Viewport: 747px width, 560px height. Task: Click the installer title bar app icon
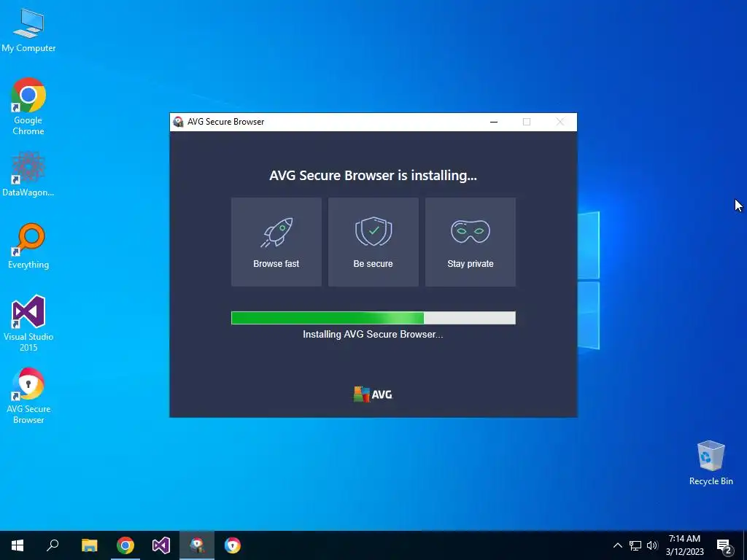(x=178, y=122)
